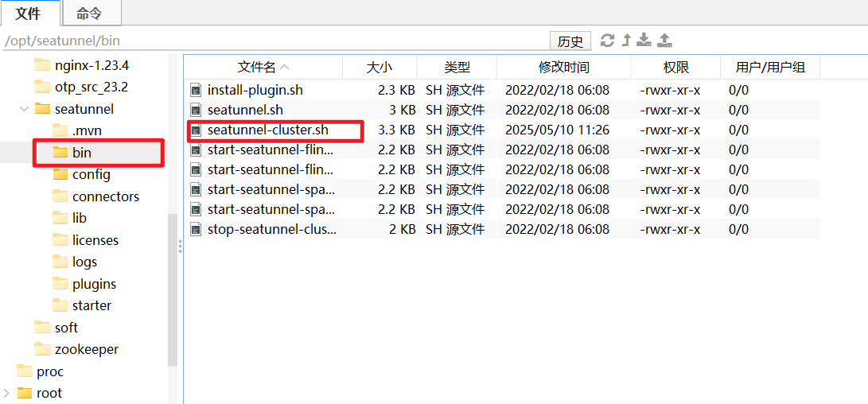
Task: Open the connectors folder in the tree
Action: point(106,196)
